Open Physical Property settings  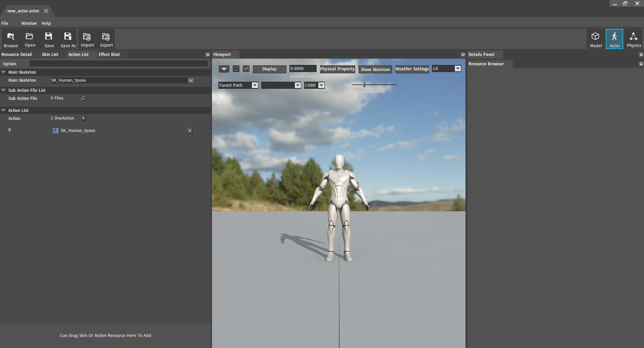[x=337, y=69]
